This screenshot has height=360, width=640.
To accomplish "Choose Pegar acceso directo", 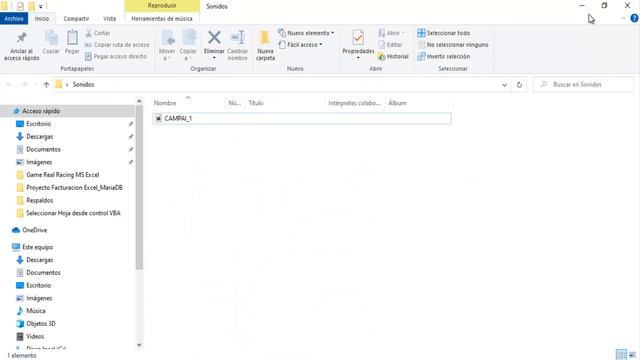I will tap(116, 56).
